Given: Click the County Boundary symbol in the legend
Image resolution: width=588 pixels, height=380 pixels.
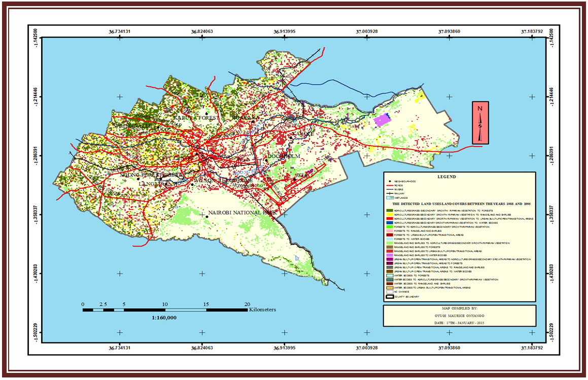Looking at the screenshot, I should click(390, 296).
